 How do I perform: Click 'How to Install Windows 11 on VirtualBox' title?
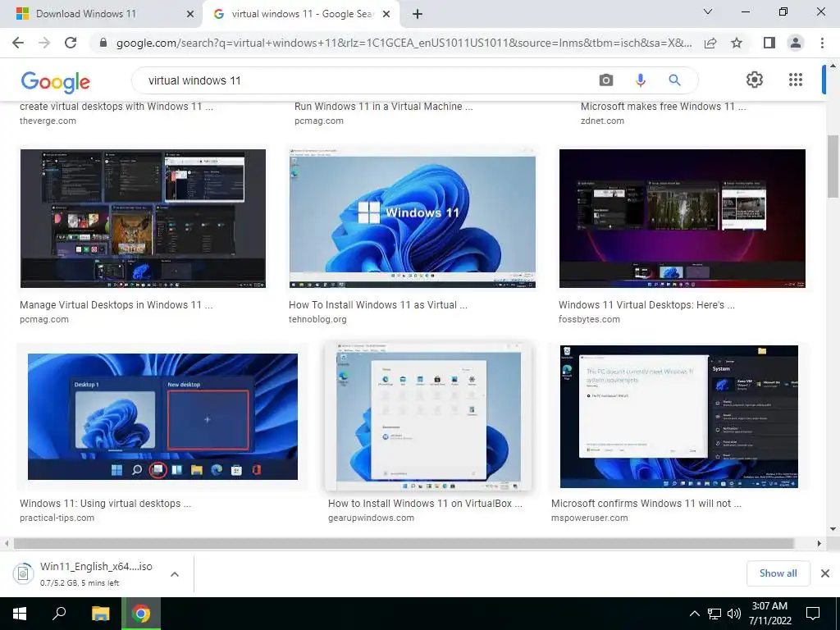[426, 504]
